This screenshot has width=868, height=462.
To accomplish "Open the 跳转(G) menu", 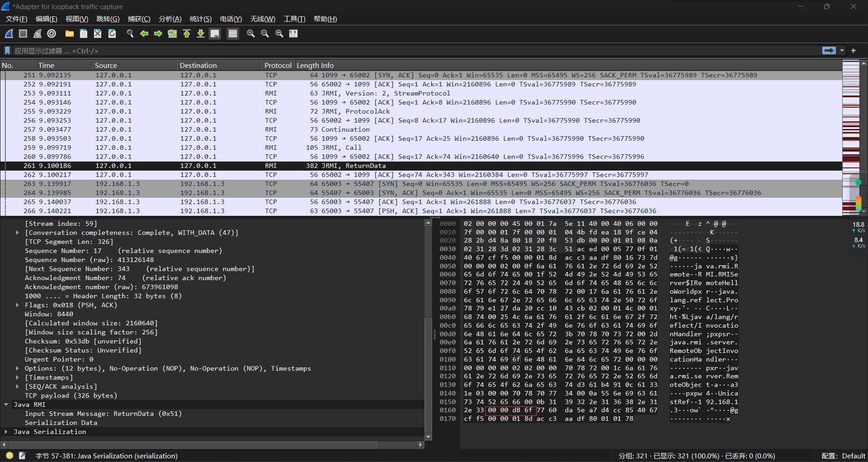I will [x=108, y=19].
